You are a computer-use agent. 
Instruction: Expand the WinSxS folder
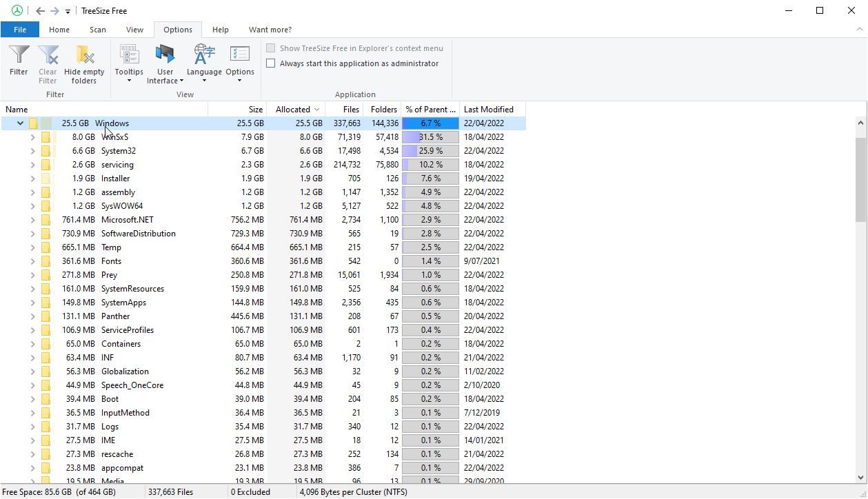click(x=32, y=137)
